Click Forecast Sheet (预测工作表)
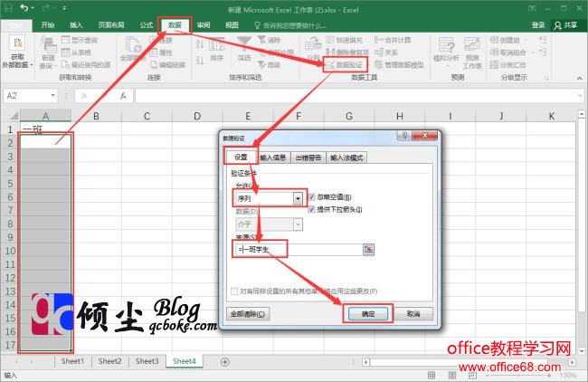Viewport: 588px width, 382px height. tap(471, 53)
